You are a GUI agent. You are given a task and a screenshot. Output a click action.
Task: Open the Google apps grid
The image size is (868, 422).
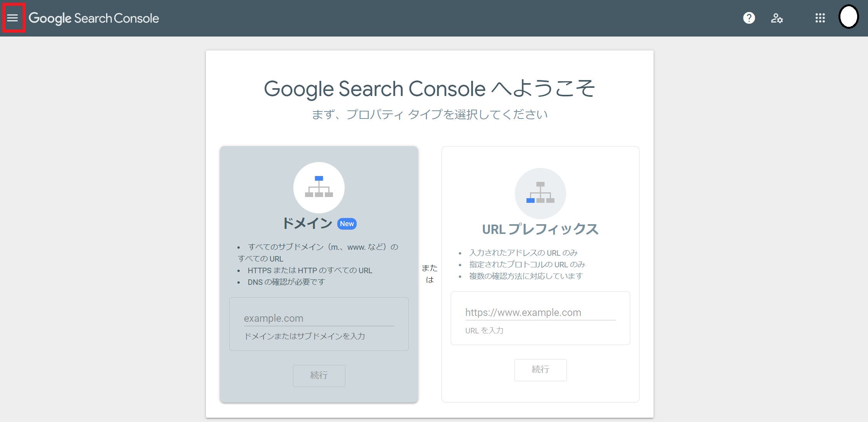point(820,18)
